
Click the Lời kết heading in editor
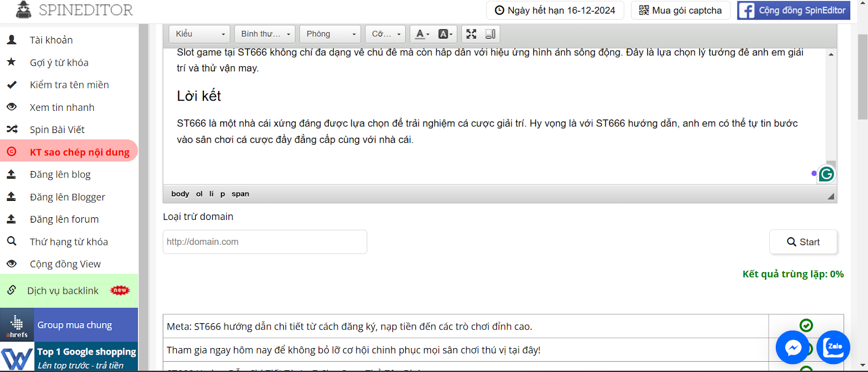[x=199, y=96]
